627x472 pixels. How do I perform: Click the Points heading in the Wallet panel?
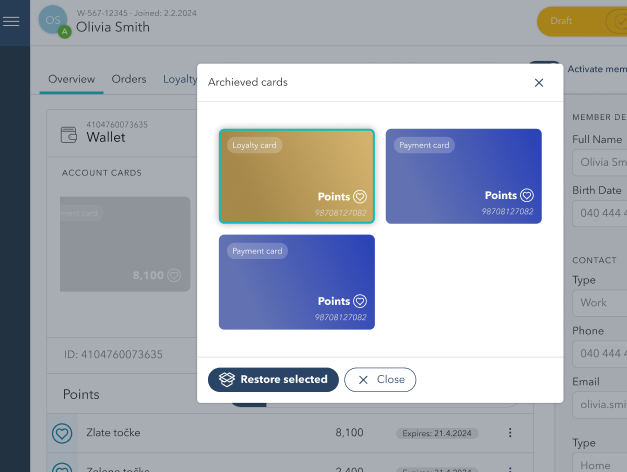(81, 394)
